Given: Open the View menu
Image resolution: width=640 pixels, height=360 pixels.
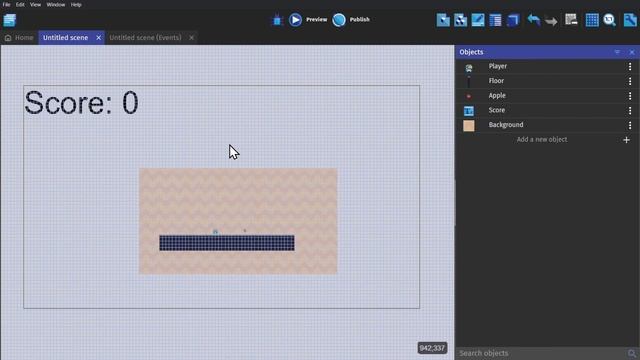Looking at the screenshot, I should (x=35, y=4).
